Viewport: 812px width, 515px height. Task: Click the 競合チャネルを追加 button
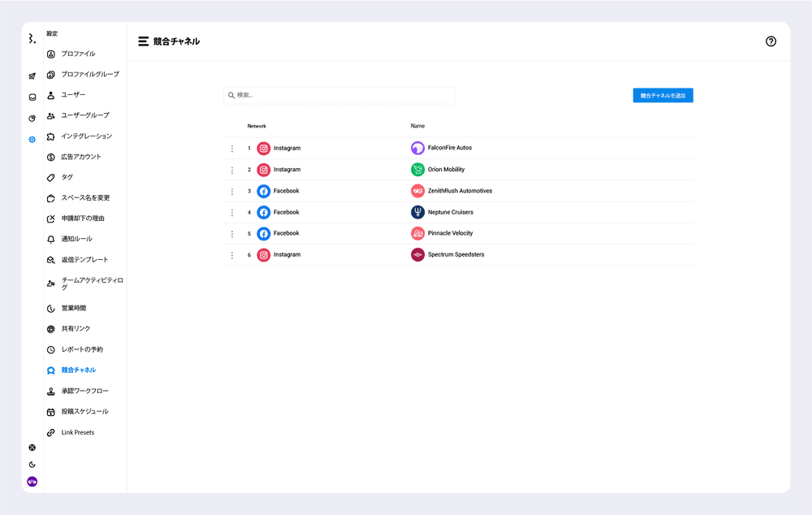click(663, 96)
